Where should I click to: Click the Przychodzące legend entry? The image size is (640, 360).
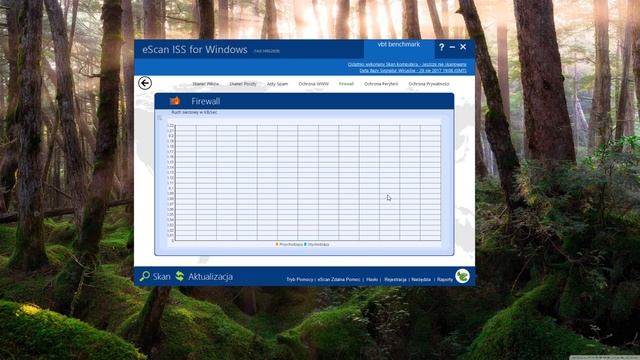click(289, 244)
